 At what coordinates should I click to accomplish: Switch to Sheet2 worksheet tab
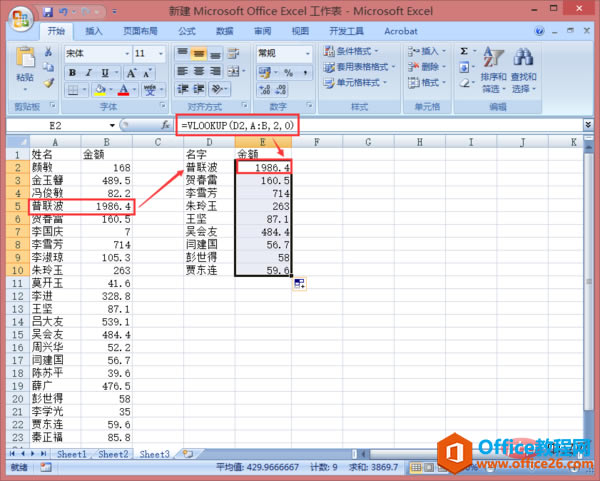(113, 454)
